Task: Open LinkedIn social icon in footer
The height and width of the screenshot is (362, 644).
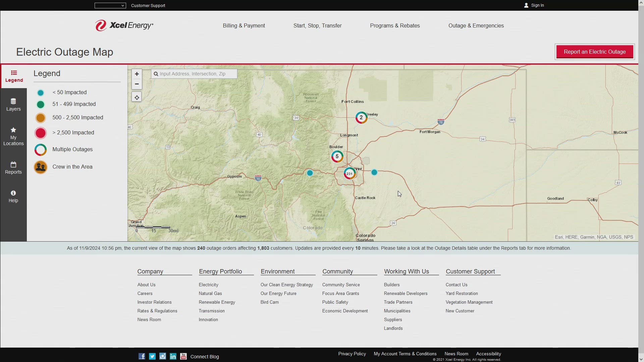Action: [173, 356]
